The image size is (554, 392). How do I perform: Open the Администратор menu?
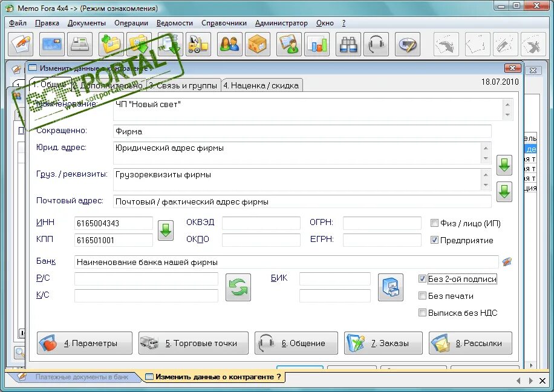[281, 23]
